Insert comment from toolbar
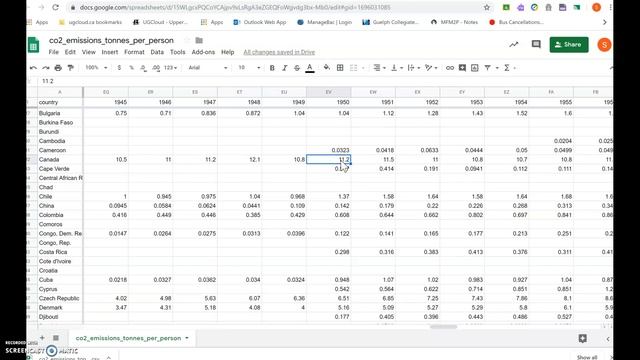The width and height of the screenshot is (640, 360). click(x=462, y=68)
